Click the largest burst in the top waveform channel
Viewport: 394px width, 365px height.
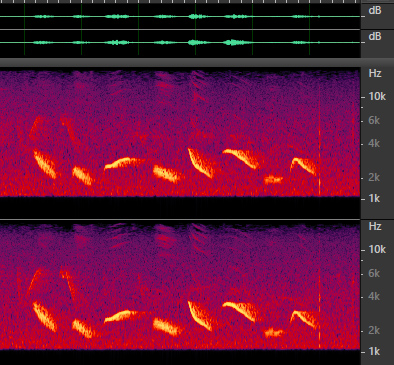[195, 16]
